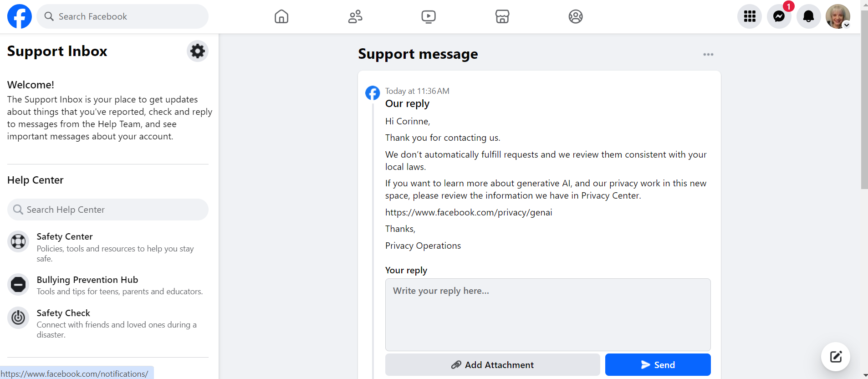Open Safety Center lifebuoy icon
Screen dimensions: 868x379
[18, 241]
